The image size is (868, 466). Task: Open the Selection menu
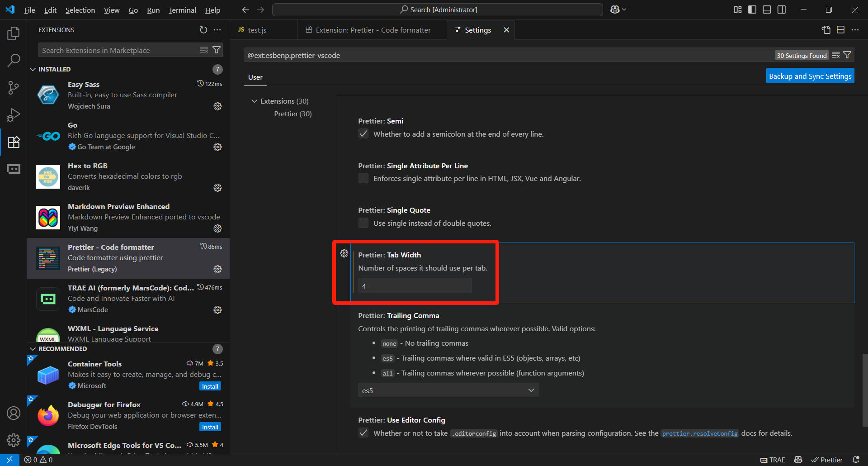[x=80, y=10]
